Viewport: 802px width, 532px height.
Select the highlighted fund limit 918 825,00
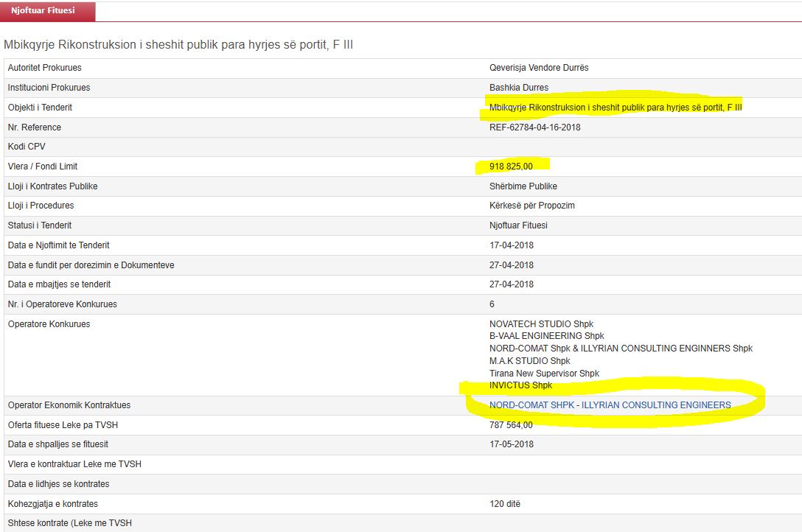click(x=510, y=167)
